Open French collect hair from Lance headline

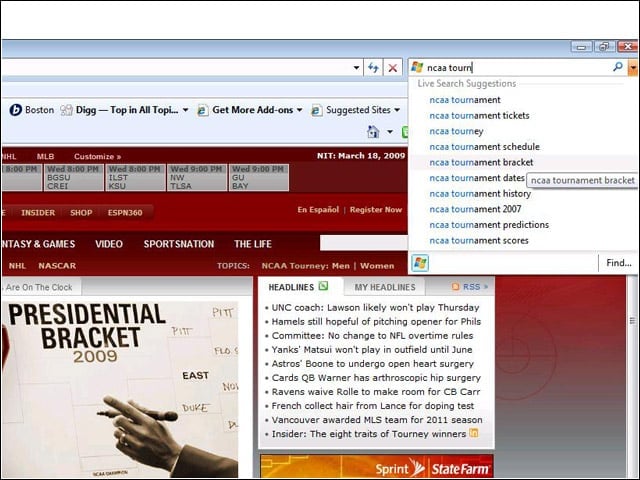(373, 406)
